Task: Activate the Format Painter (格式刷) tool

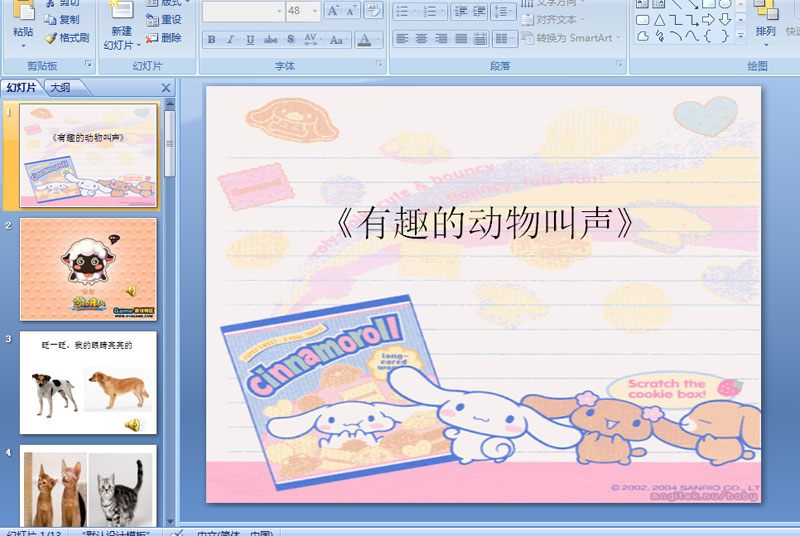Action: pos(67,38)
